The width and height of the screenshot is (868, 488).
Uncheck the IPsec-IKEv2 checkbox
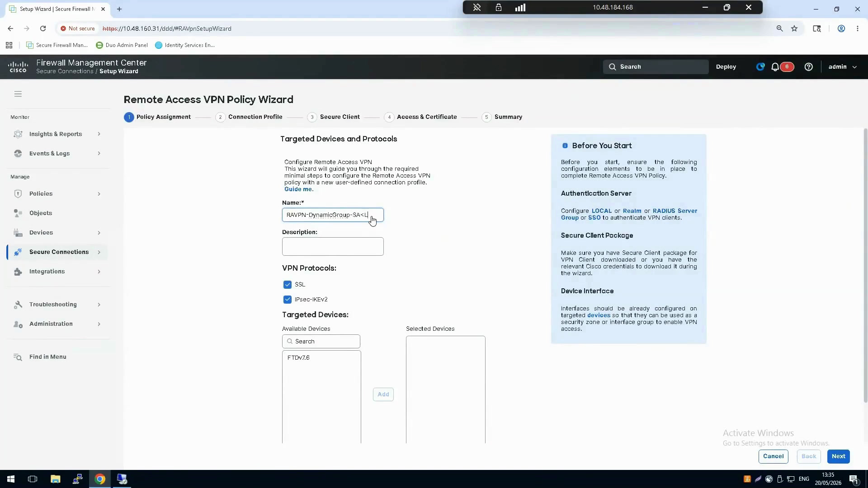[288, 300]
